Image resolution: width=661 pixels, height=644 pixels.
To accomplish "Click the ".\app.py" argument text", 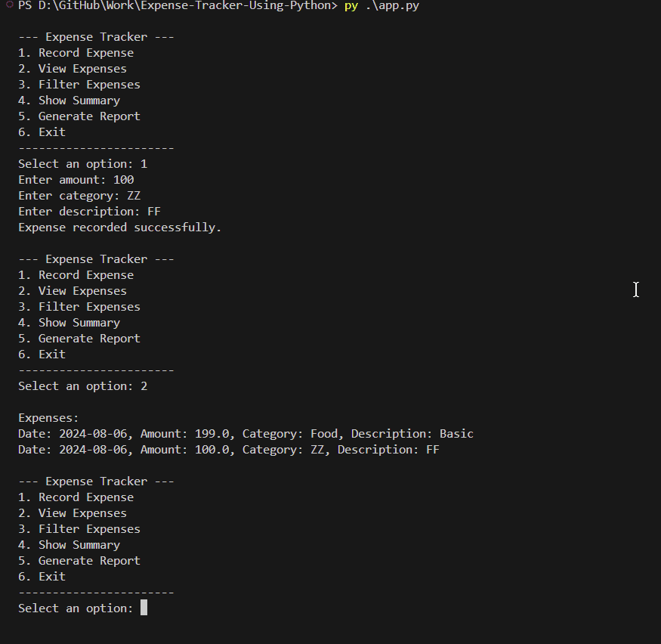I will (x=391, y=6).
